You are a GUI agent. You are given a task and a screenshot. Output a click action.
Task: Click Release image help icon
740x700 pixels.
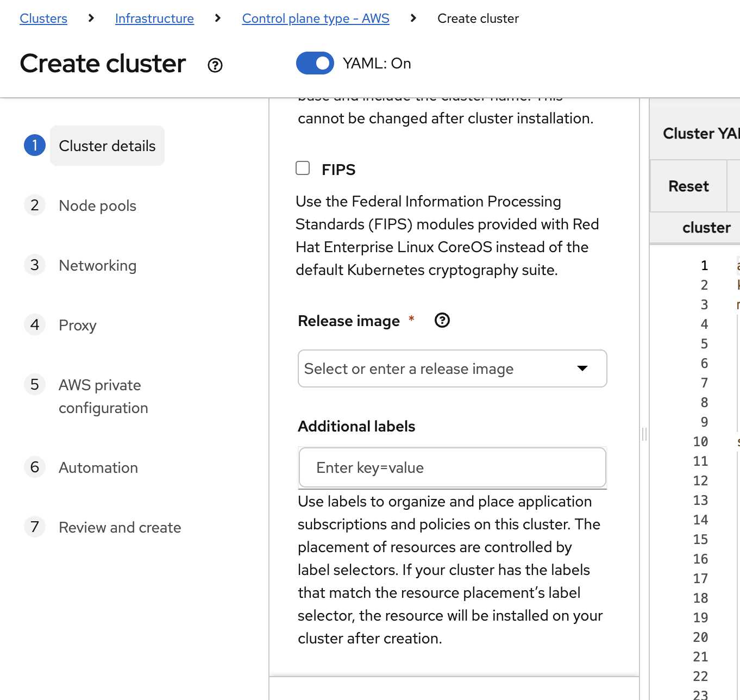pyautogui.click(x=442, y=321)
